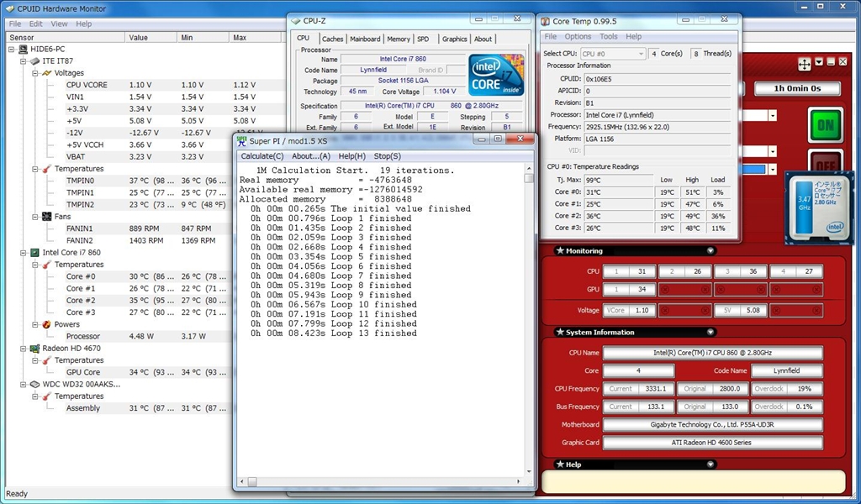Click the move cross-arrows icon in red utility
This screenshot has height=504, width=861.
804,64
